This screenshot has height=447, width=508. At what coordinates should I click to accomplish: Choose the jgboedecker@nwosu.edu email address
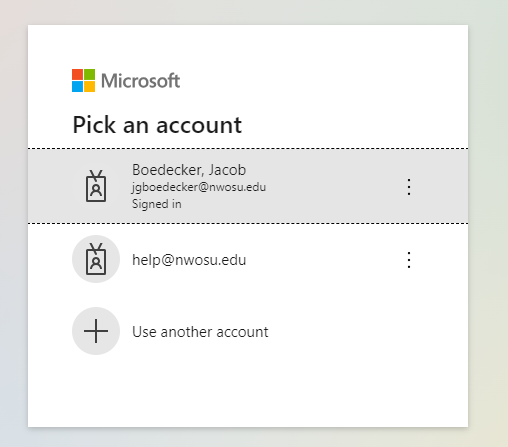[199, 187]
